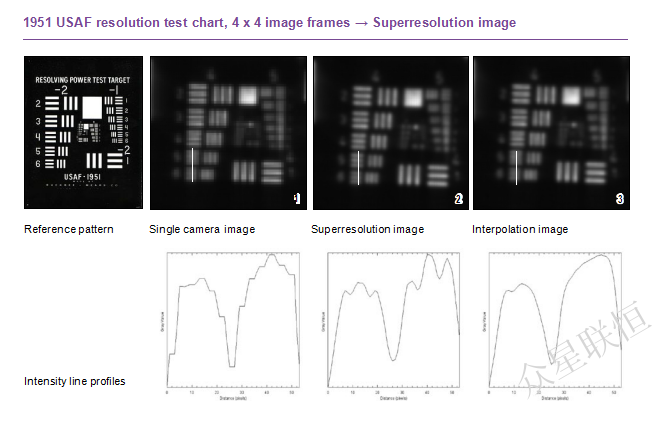Click the 'Reference pattern' caption
This screenshot has height=424, width=660.
pos(68,230)
